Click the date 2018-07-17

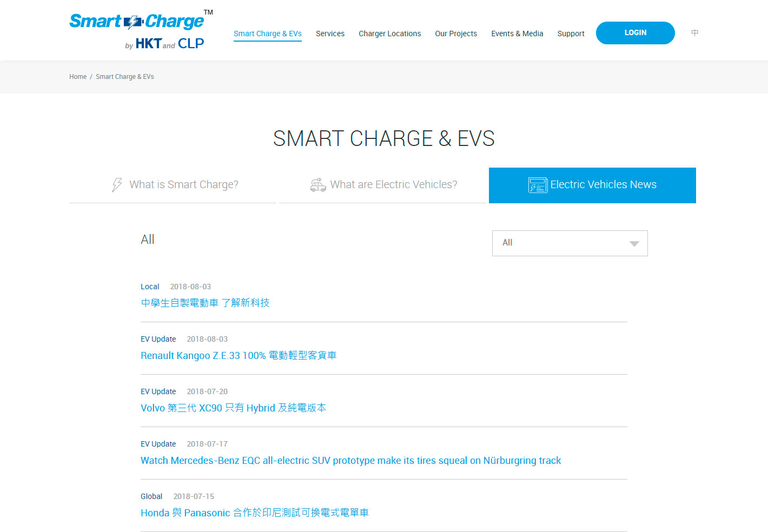pyautogui.click(x=207, y=444)
